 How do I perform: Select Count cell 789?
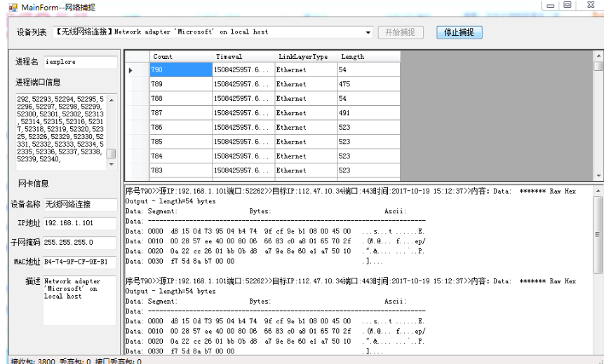coord(181,84)
